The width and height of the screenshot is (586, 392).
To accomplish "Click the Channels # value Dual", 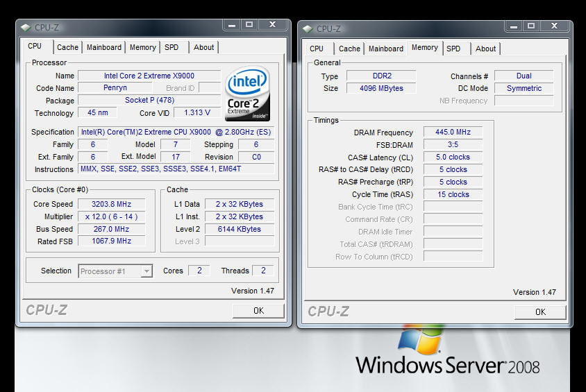I will pos(524,76).
